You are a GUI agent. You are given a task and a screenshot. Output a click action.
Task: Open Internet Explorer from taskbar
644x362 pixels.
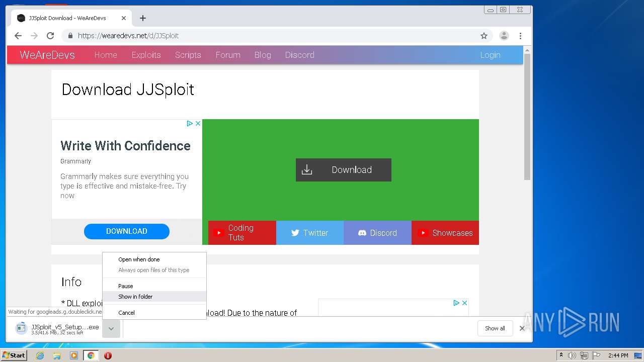[40, 355]
